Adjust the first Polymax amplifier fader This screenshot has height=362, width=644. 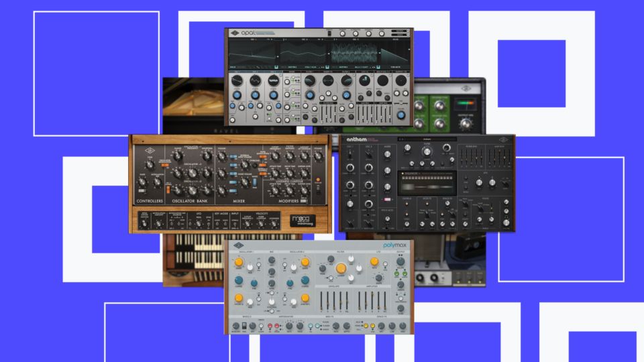tap(360, 302)
